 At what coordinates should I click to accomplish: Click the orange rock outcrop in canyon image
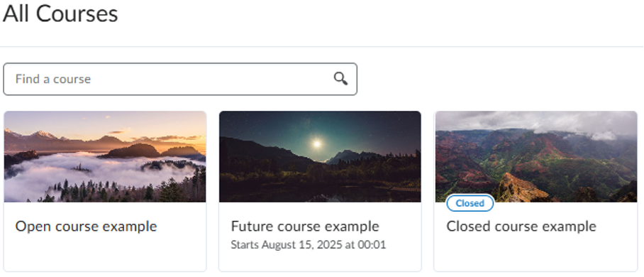520,188
